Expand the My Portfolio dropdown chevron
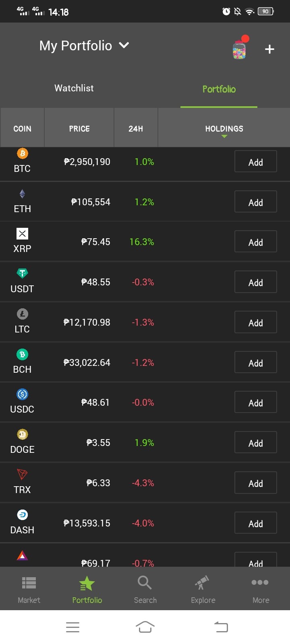The height and width of the screenshot is (644, 290). (x=124, y=45)
